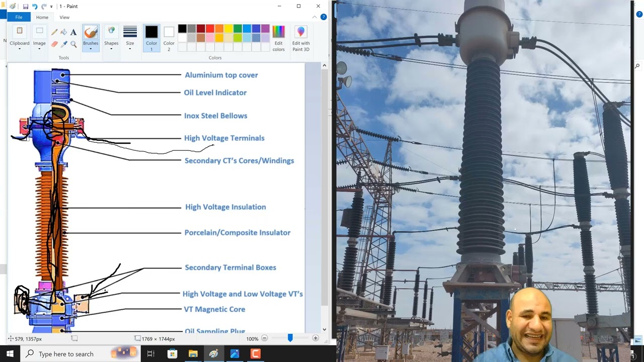Select the Eraser tool
Image resolution: width=644 pixels, height=362 pixels.
(x=54, y=44)
